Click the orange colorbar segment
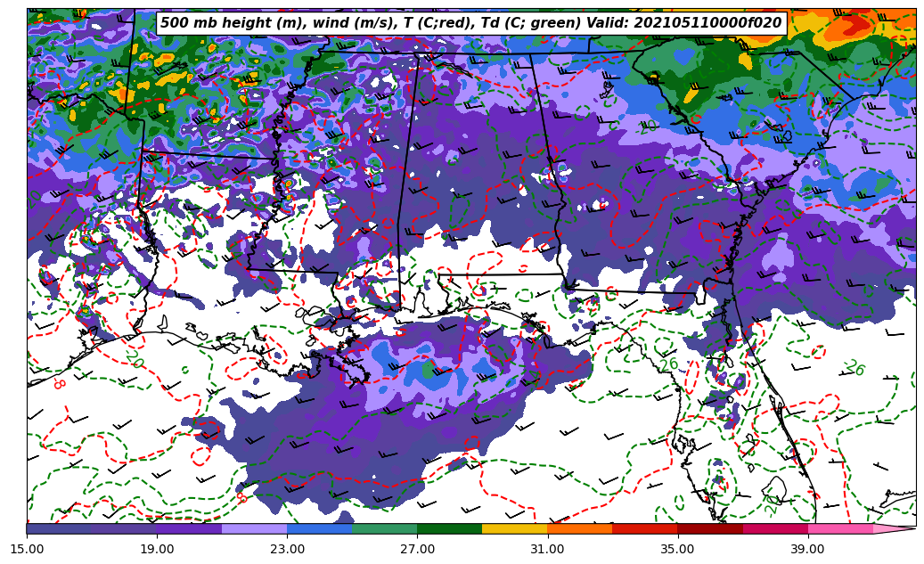This screenshot has height=564, width=924. 579,528
